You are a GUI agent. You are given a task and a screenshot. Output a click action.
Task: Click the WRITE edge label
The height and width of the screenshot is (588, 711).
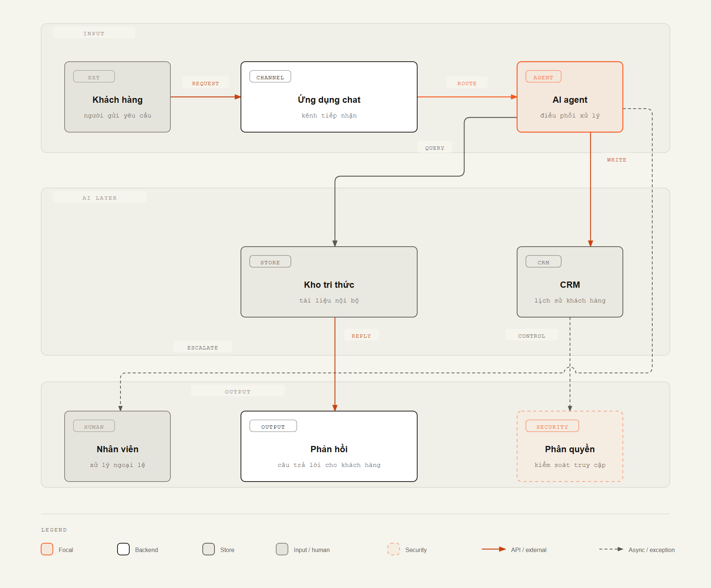point(617,159)
